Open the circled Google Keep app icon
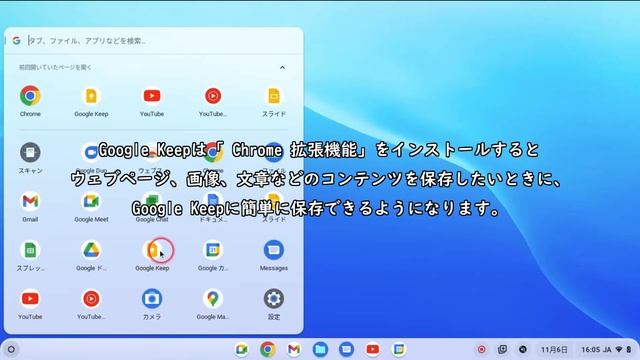640x360 pixels. click(x=152, y=250)
